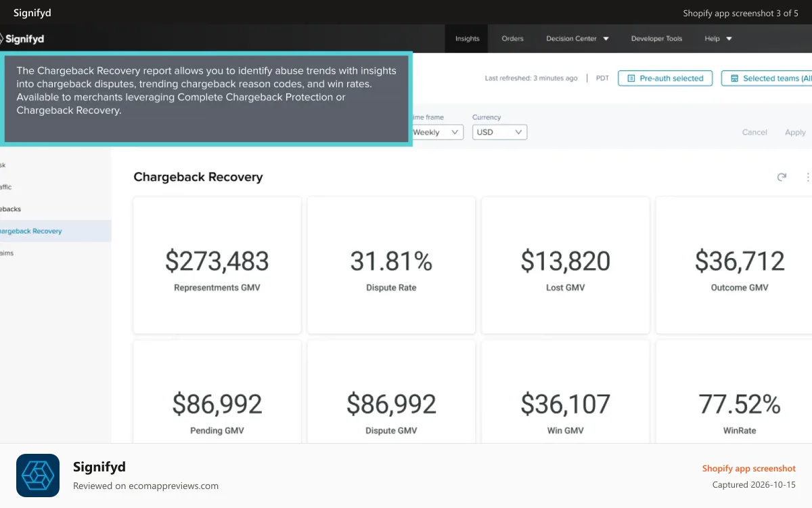Refresh the Chargeback Recovery report icon

pyautogui.click(x=782, y=177)
